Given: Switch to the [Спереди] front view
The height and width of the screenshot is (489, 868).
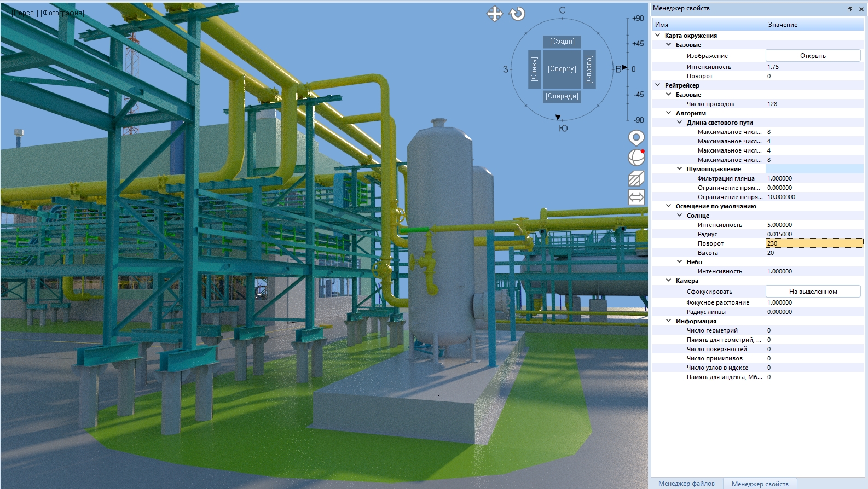Looking at the screenshot, I should pos(562,96).
